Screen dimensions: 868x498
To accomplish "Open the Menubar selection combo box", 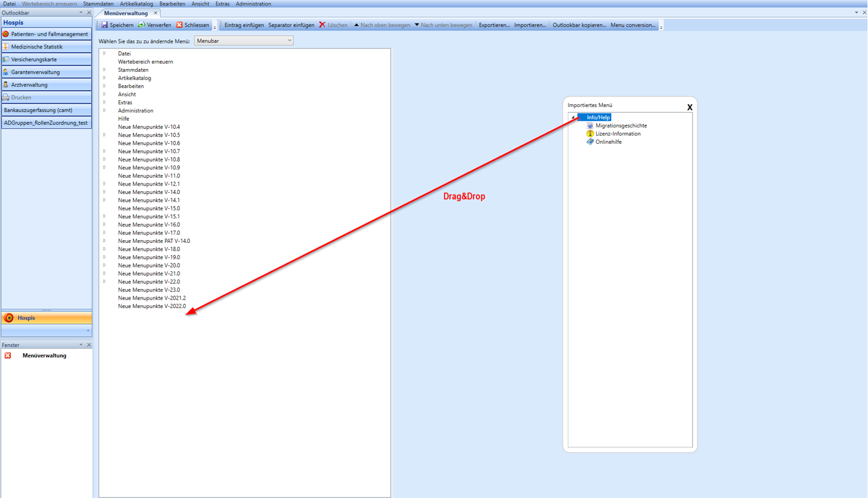I will tap(243, 41).
